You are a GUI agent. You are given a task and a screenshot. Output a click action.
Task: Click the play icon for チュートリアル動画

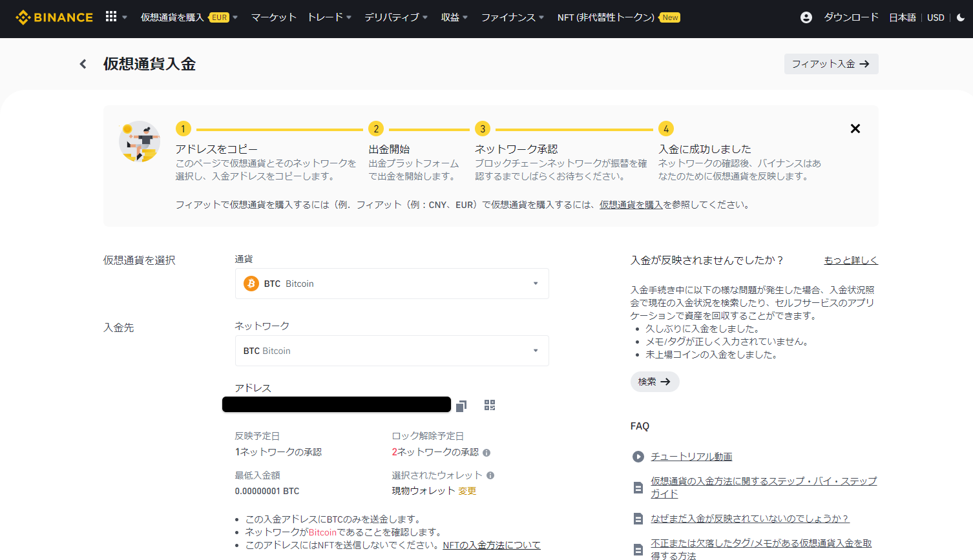638,457
